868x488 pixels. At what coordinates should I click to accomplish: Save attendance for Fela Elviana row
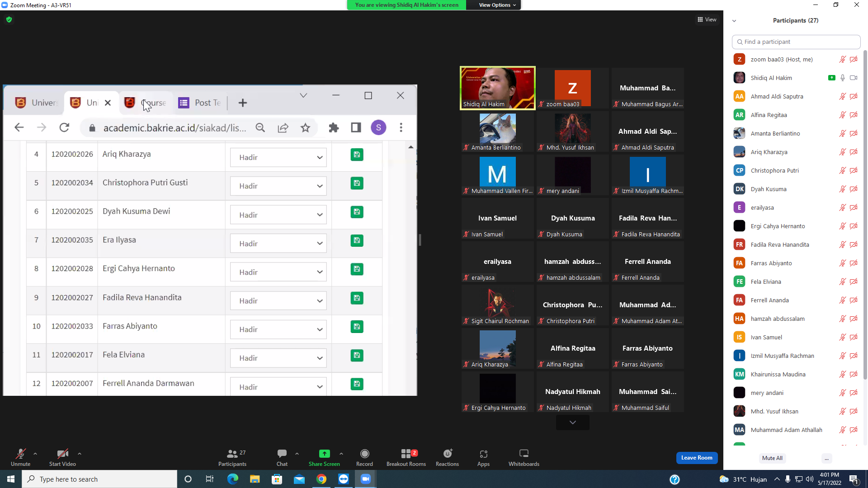[357, 356]
